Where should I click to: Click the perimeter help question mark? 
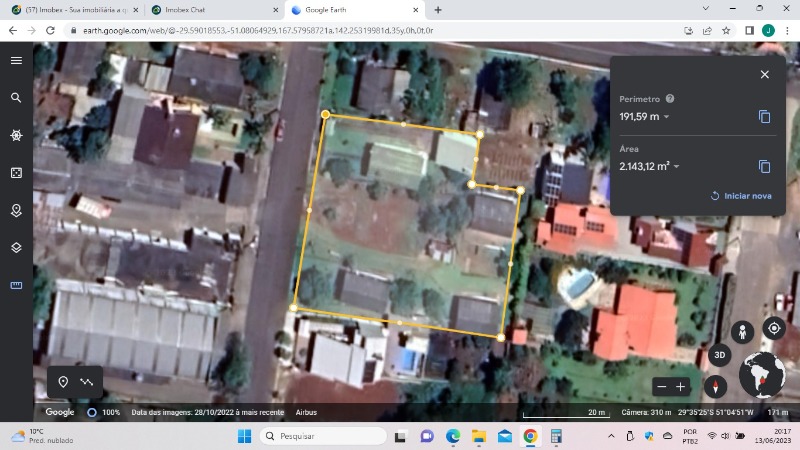[670, 99]
